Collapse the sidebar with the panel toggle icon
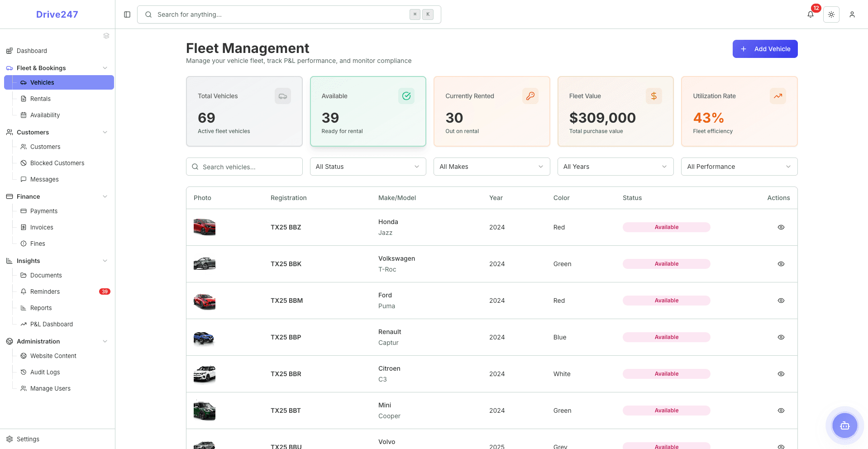This screenshot has height=449, width=868. 127,14
